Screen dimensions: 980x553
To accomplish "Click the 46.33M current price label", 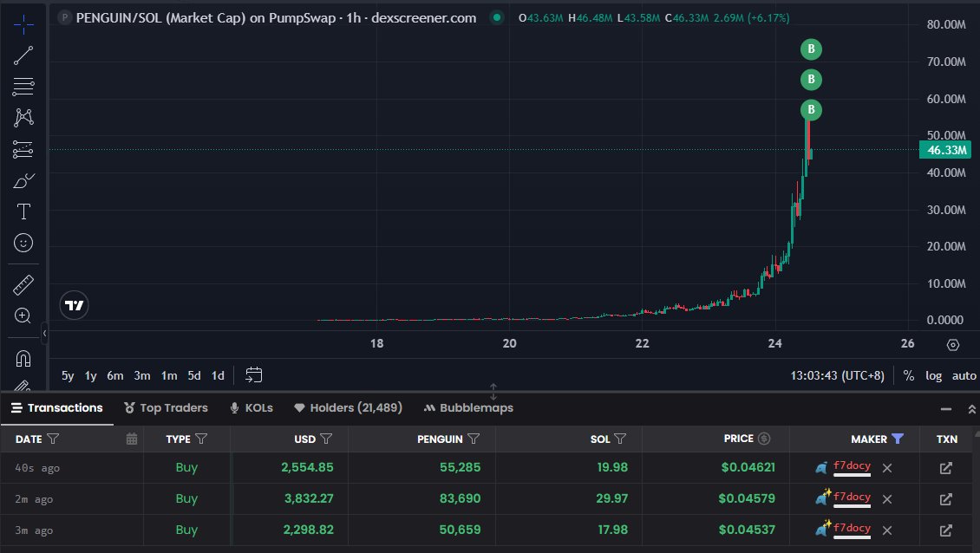I will [x=945, y=150].
